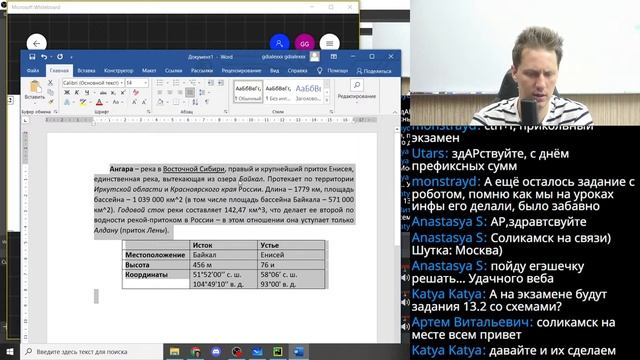This screenshot has width=640, height=360.
Task: Click the Format Painter brush icon
Action: pos(51,102)
